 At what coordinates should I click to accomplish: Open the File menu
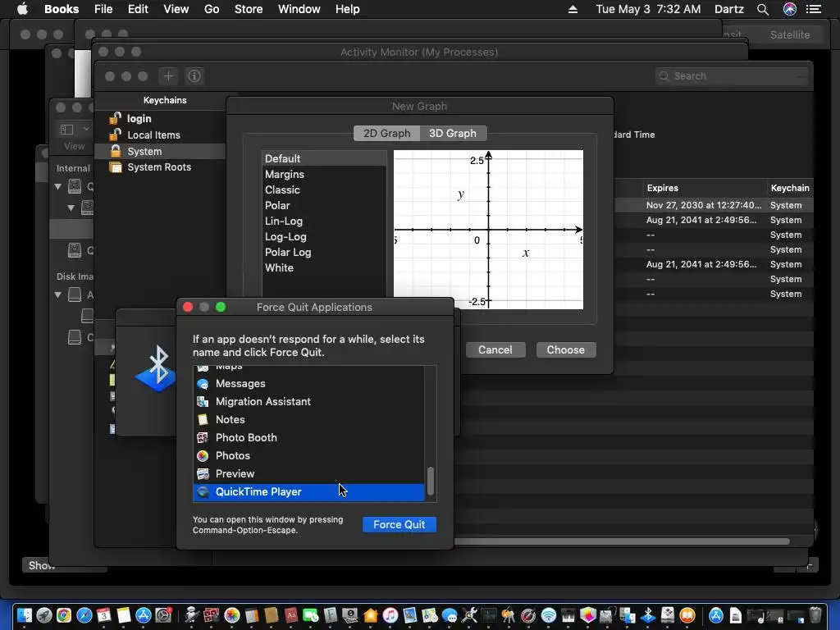click(103, 9)
